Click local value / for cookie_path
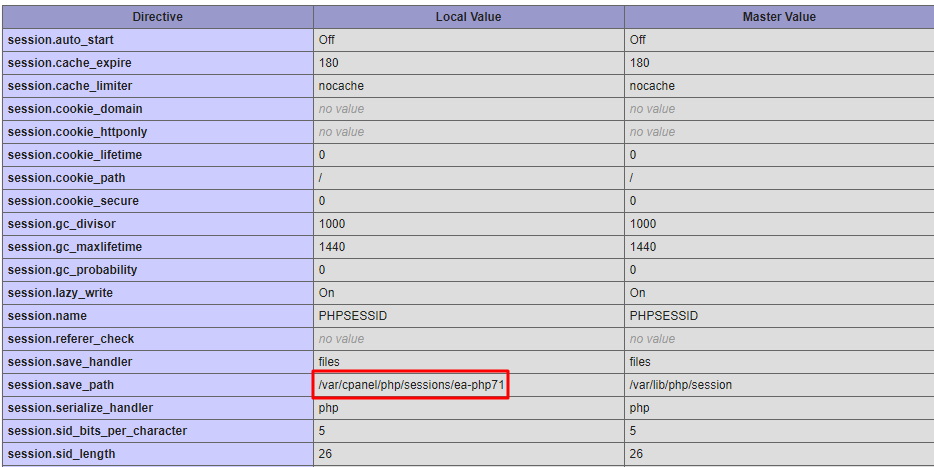This screenshot has height=467, width=934. pyautogui.click(x=321, y=178)
